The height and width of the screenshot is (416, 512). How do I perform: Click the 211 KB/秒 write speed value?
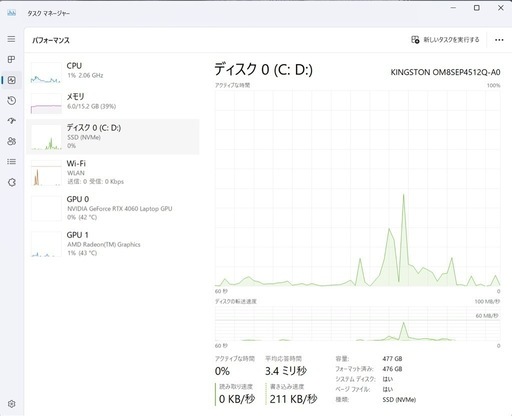(293, 399)
